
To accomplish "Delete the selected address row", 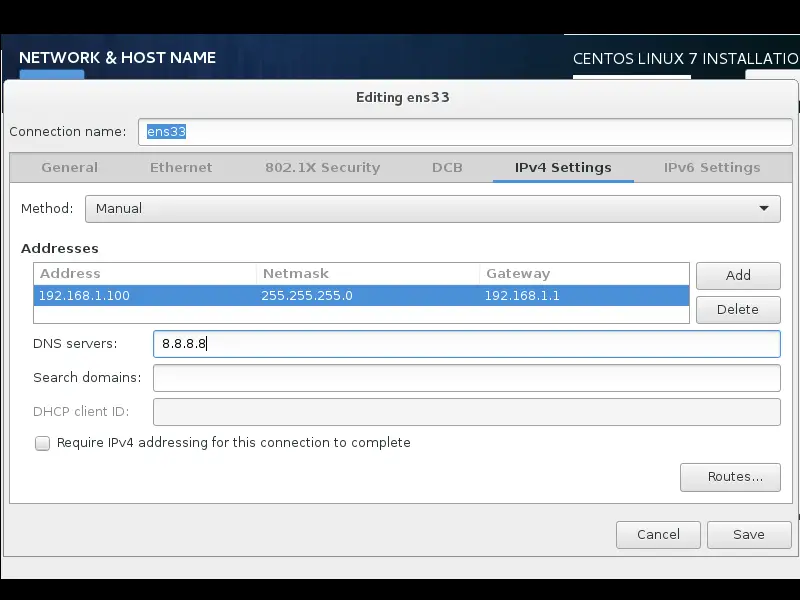I will coord(738,310).
